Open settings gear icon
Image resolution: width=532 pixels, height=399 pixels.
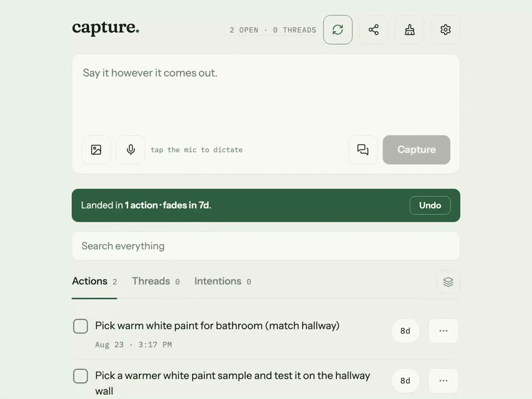pyautogui.click(x=445, y=29)
